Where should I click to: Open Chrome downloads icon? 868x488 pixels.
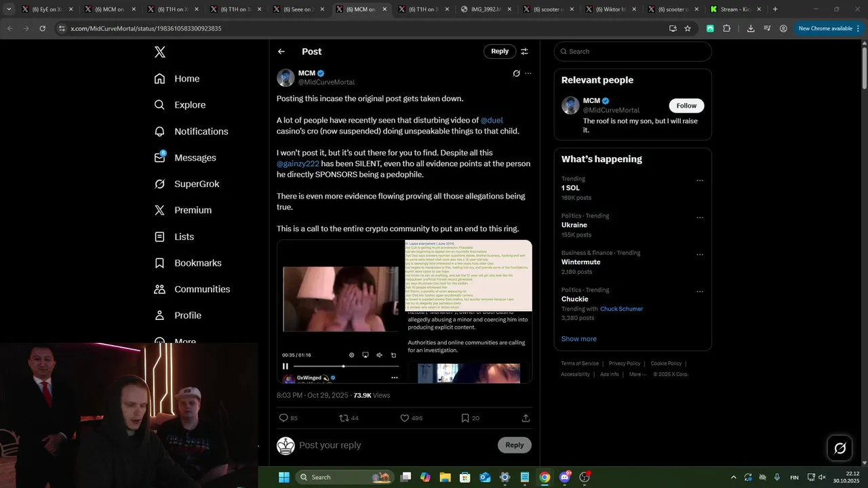click(x=751, y=28)
